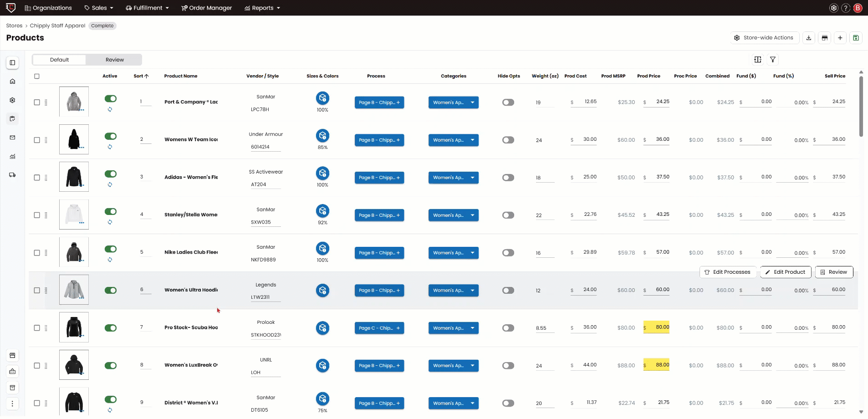The height and width of the screenshot is (419, 868).
Task: Click refresh icon under Womens W Team toggle
Action: (x=110, y=147)
